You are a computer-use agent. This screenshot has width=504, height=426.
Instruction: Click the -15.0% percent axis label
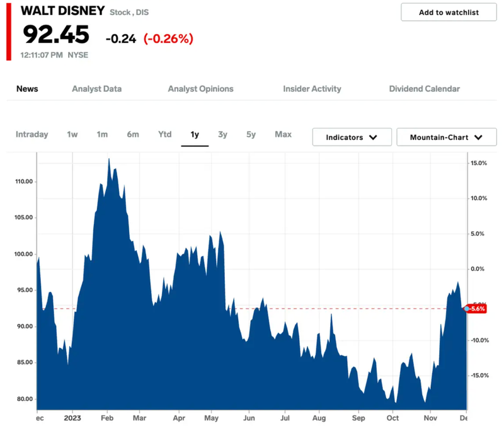point(479,375)
